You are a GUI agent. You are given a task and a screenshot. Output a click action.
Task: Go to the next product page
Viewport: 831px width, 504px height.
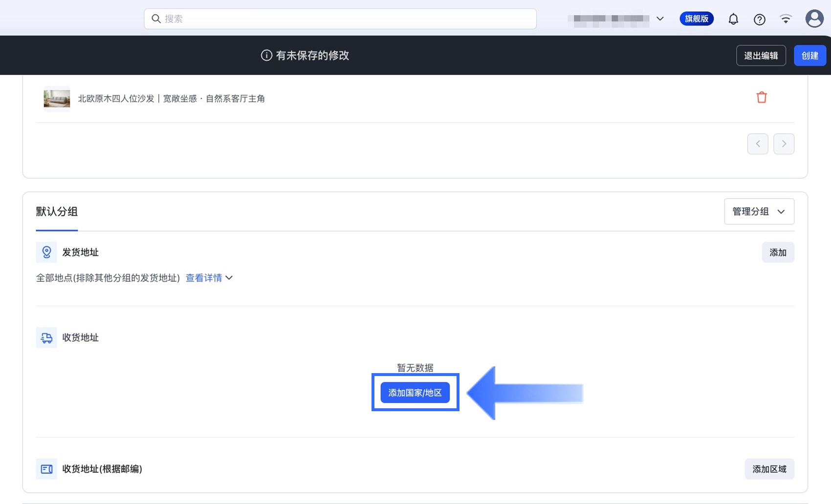click(784, 144)
